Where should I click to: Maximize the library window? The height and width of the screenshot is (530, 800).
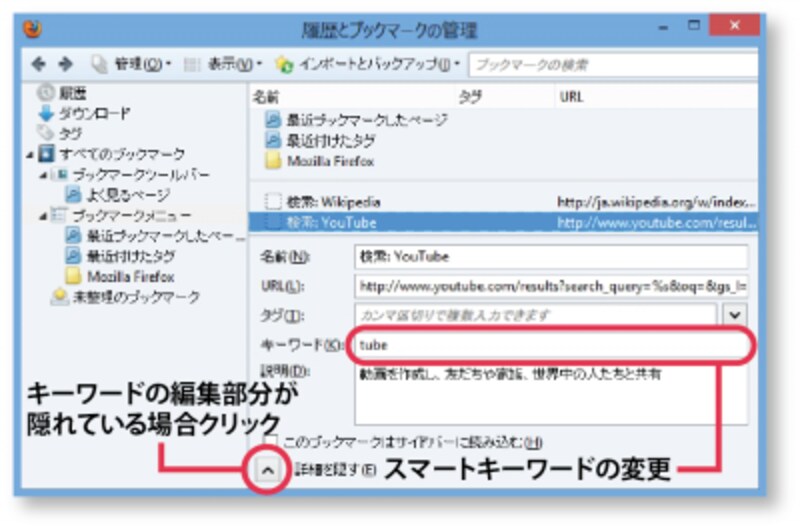pos(694,26)
